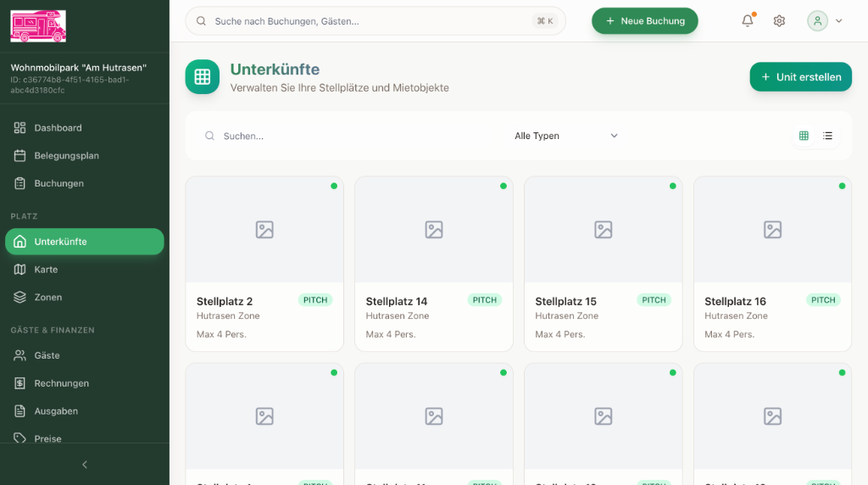The image size is (868, 485).
Task: Go to Belegungsplan in the sidebar
Action: 66,156
